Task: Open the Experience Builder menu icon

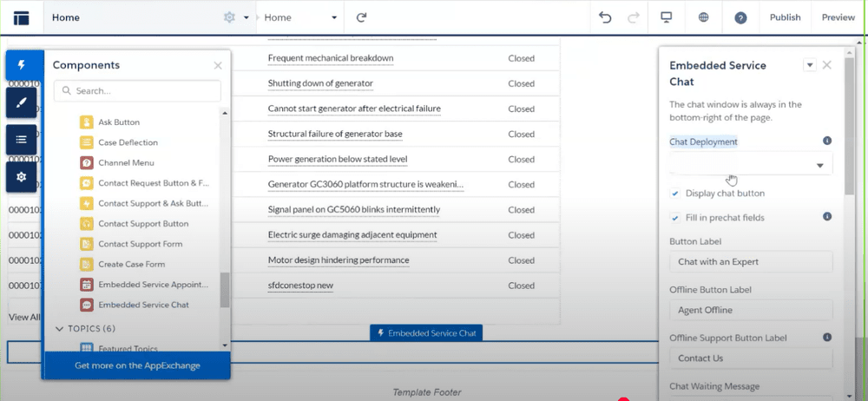Action: (x=21, y=17)
